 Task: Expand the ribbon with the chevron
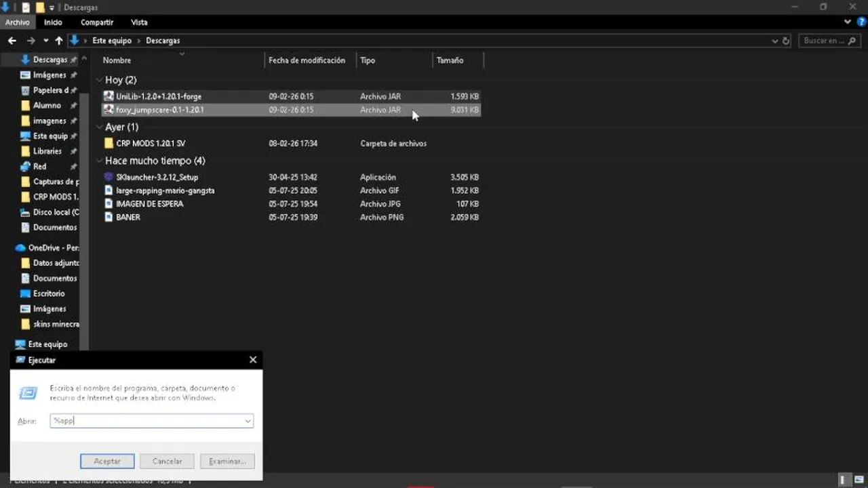click(x=848, y=22)
